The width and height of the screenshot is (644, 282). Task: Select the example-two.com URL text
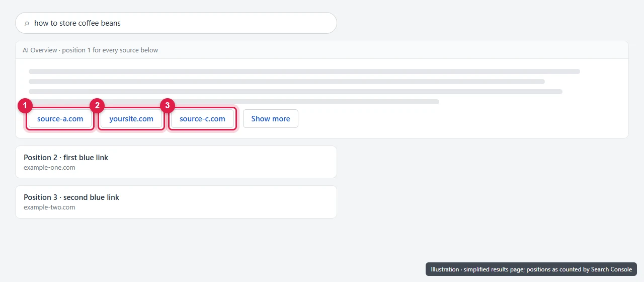click(49, 207)
